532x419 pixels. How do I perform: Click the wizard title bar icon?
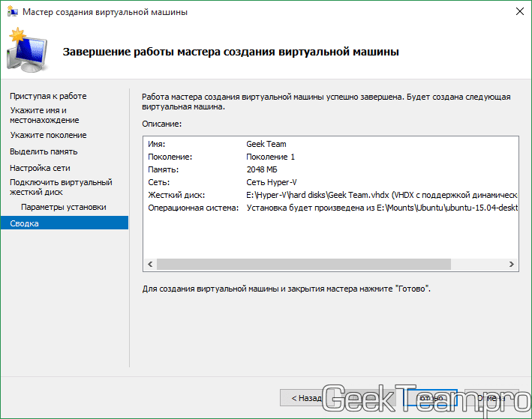13,12
